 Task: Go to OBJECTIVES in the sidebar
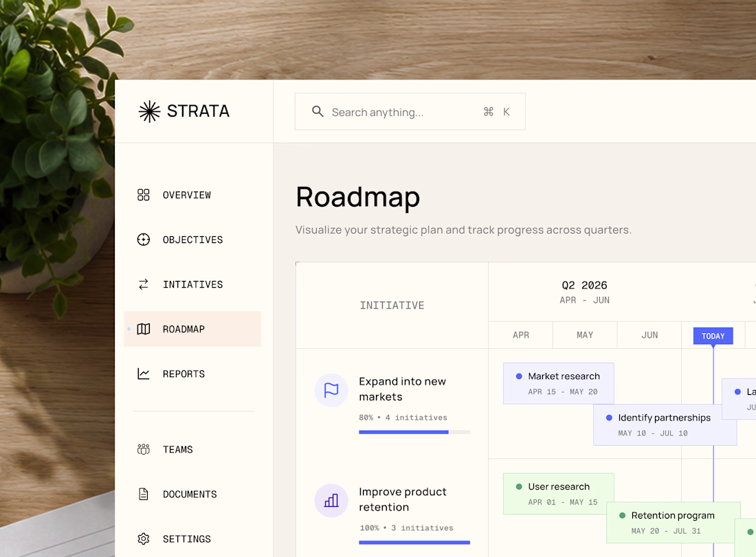[x=192, y=240]
